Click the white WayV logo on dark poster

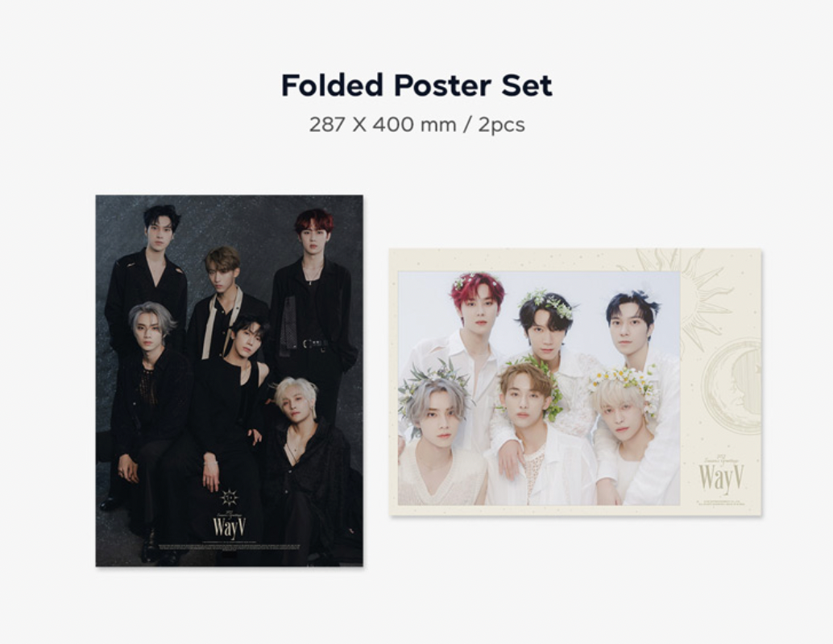point(230,526)
